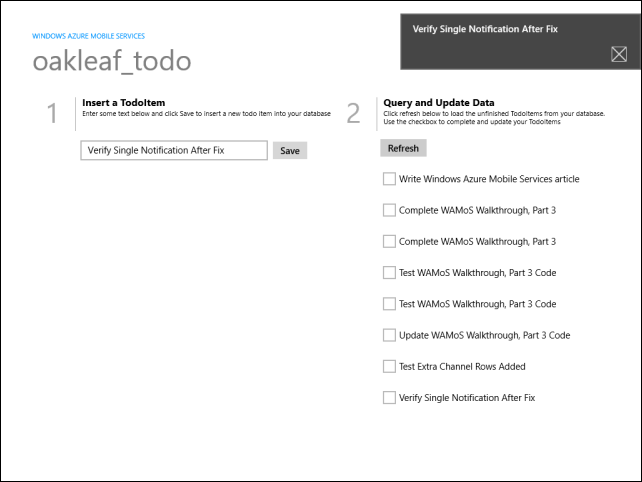Click the Refresh button
This screenshot has width=642, height=482.
point(403,148)
